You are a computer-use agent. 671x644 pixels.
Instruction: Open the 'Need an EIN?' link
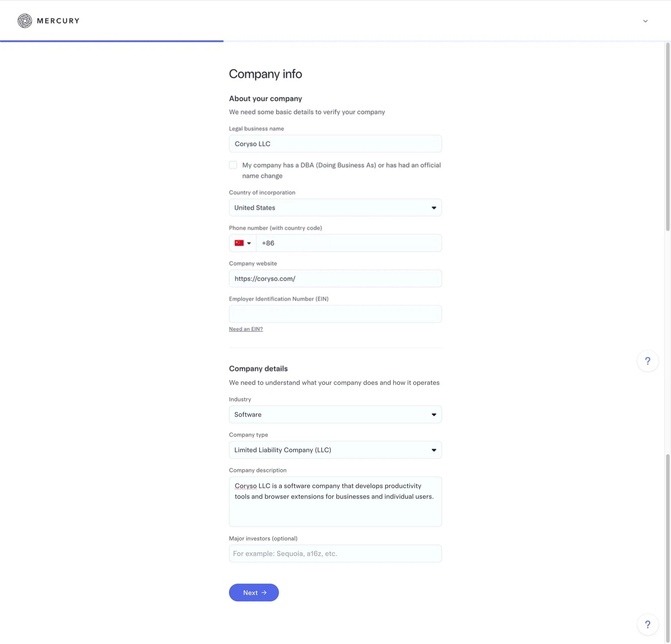coord(246,329)
